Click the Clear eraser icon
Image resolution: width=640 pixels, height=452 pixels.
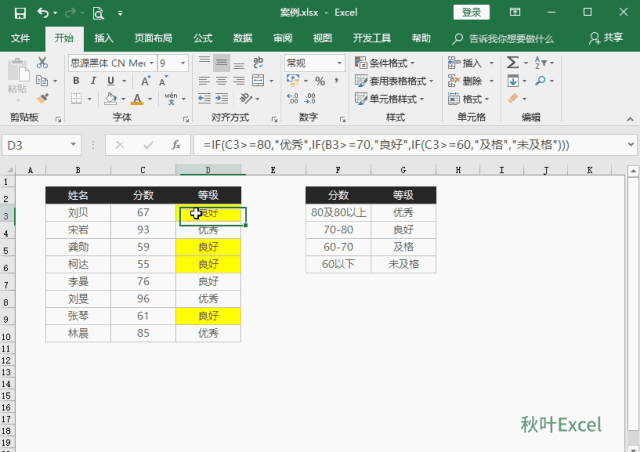click(x=513, y=98)
